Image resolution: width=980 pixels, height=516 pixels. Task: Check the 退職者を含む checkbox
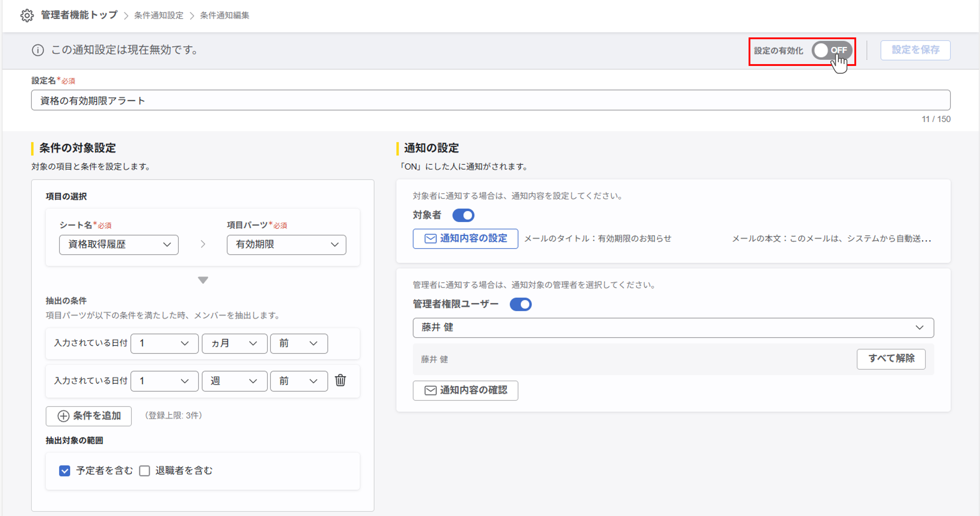coord(145,471)
